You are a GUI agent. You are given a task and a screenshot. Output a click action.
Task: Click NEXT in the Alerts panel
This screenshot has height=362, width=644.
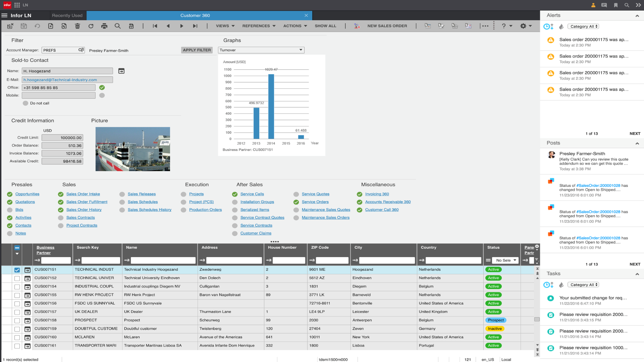pyautogui.click(x=635, y=134)
